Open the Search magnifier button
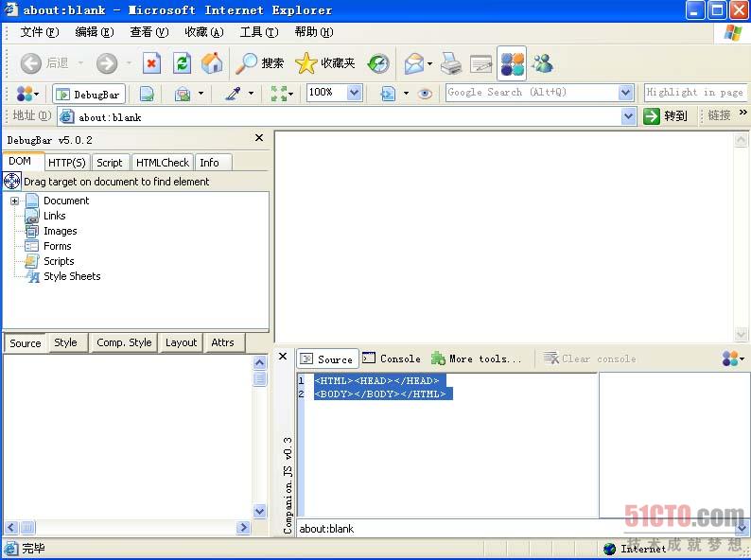751x560 pixels. click(259, 63)
